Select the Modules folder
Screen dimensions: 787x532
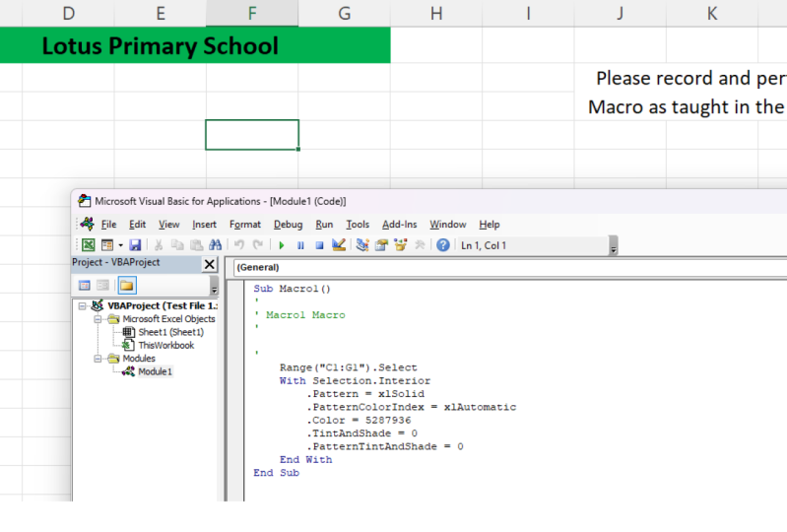(139, 359)
